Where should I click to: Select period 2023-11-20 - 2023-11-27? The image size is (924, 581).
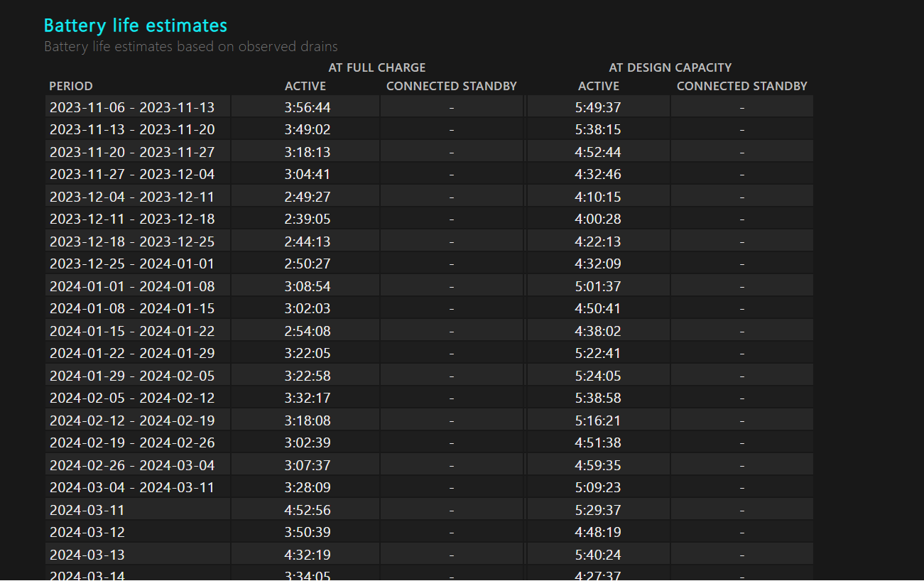[132, 152]
